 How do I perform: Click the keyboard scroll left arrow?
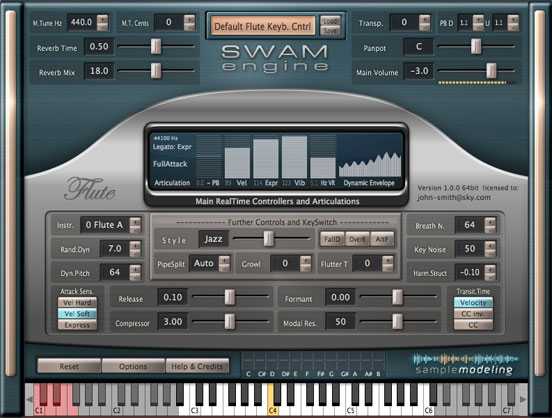[30, 399]
